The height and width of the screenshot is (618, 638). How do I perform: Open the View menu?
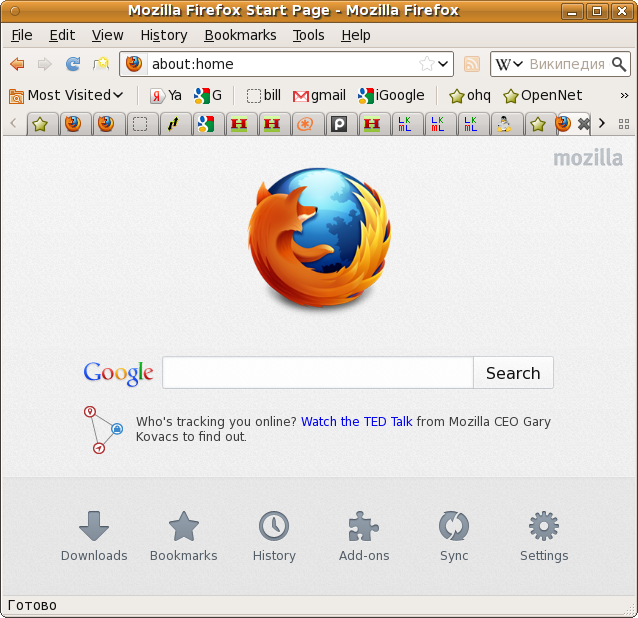pyautogui.click(x=107, y=35)
